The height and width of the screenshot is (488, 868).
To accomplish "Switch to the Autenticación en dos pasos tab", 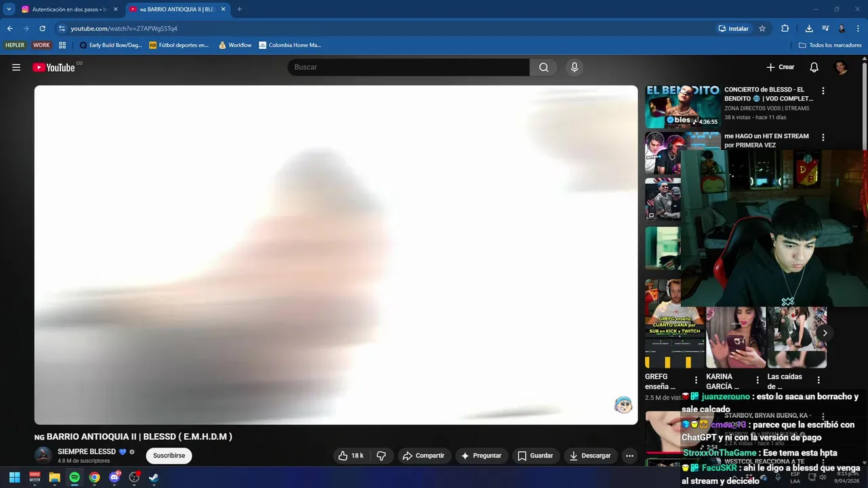I will pyautogui.click(x=69, y=9).
